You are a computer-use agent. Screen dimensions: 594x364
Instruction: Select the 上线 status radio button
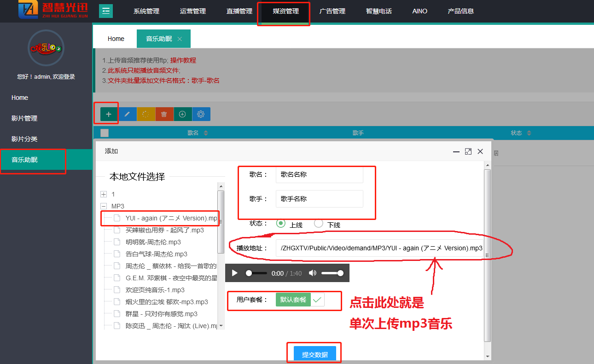click(x=281, y=224)
